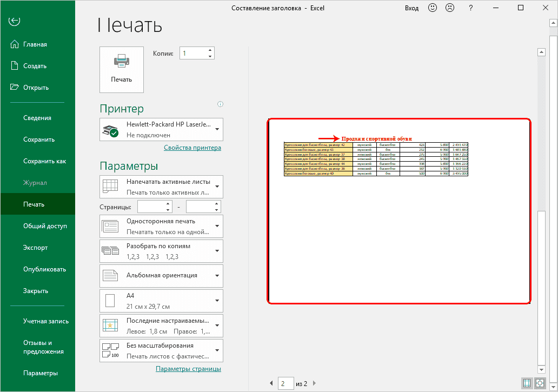Image resolution: width=558 pixels, height=392 pixels.
Task: Open the no scaling dropdown
Action: coord(161,350)
